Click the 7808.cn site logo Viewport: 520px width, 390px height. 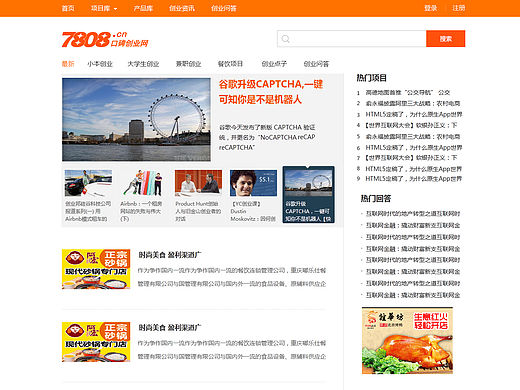(x=105, y=39)
